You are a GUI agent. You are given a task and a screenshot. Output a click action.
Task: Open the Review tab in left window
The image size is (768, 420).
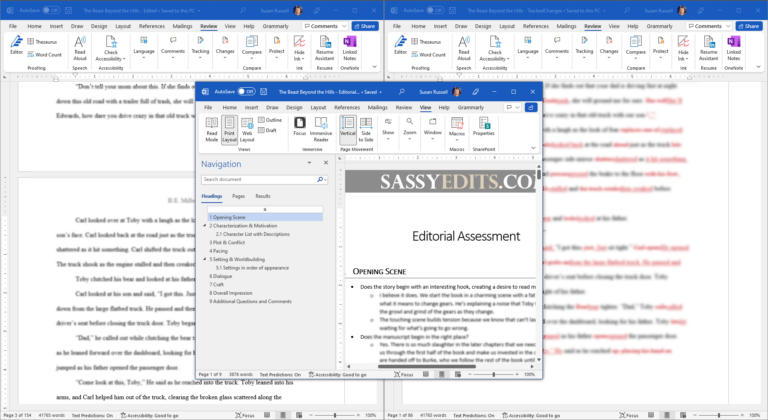pos(209,26)
